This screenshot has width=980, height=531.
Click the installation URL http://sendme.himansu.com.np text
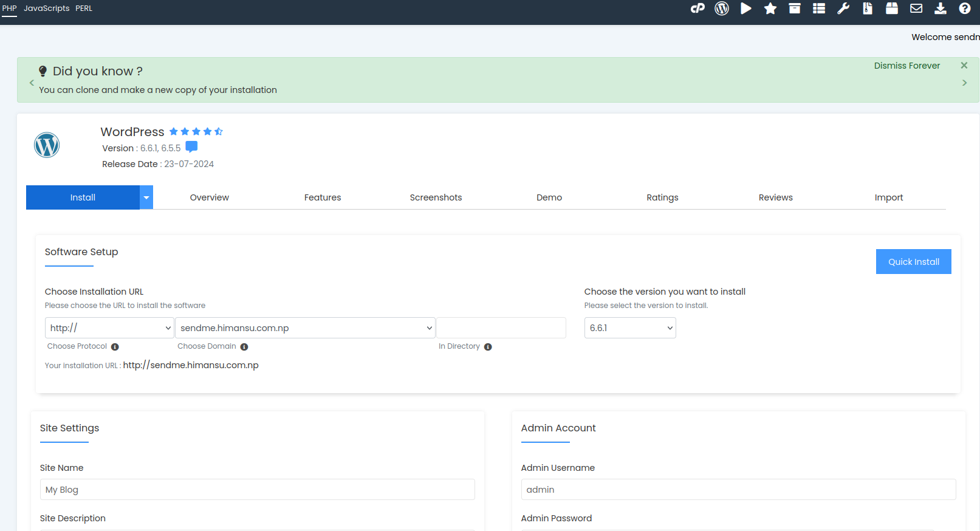(x=191, y=365)
